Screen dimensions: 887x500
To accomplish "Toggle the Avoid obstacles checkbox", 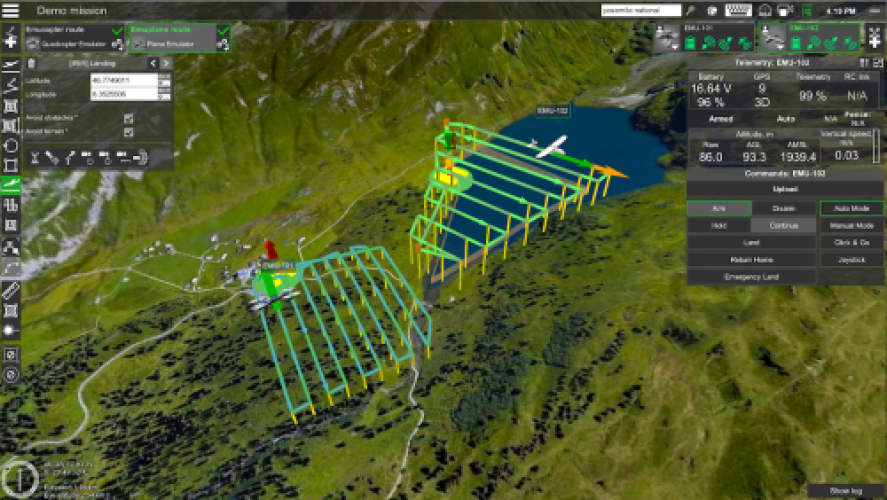I will pyautogui.click(x=128, y=118).
